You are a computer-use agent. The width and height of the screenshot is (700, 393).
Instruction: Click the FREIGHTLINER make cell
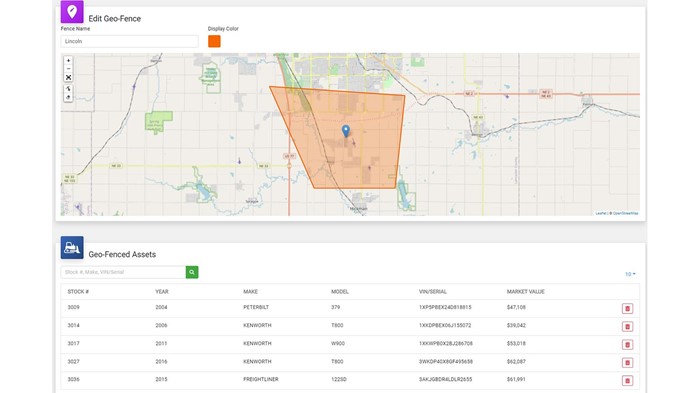[261, 379]
